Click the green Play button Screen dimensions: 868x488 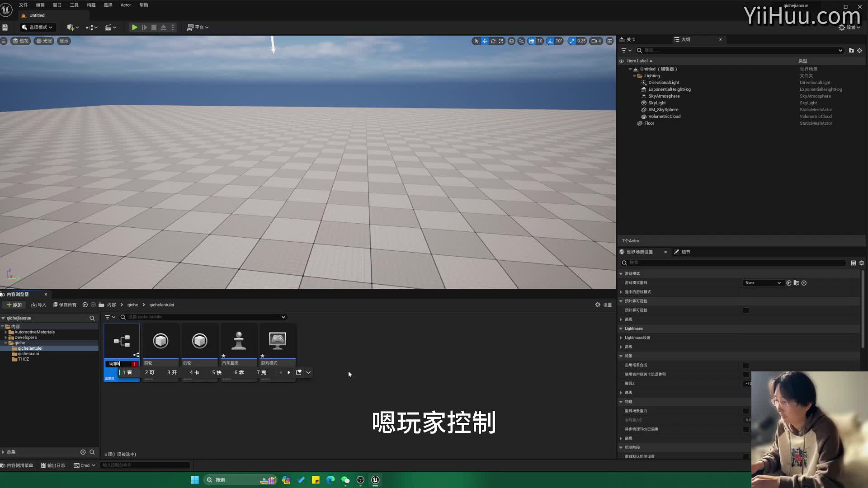coord(134,28)
